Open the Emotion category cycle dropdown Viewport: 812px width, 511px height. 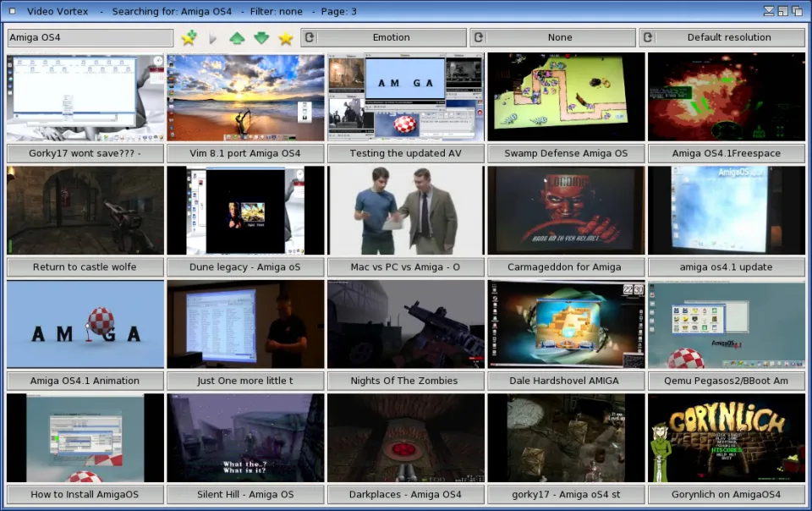pos(384,37)
